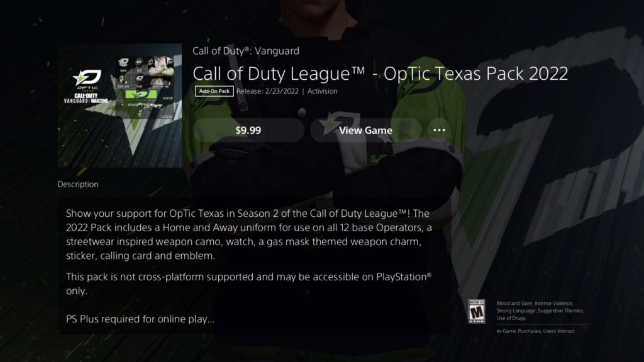Click the ESRB Mature 17+ rating icon

[x=477, y=312]
